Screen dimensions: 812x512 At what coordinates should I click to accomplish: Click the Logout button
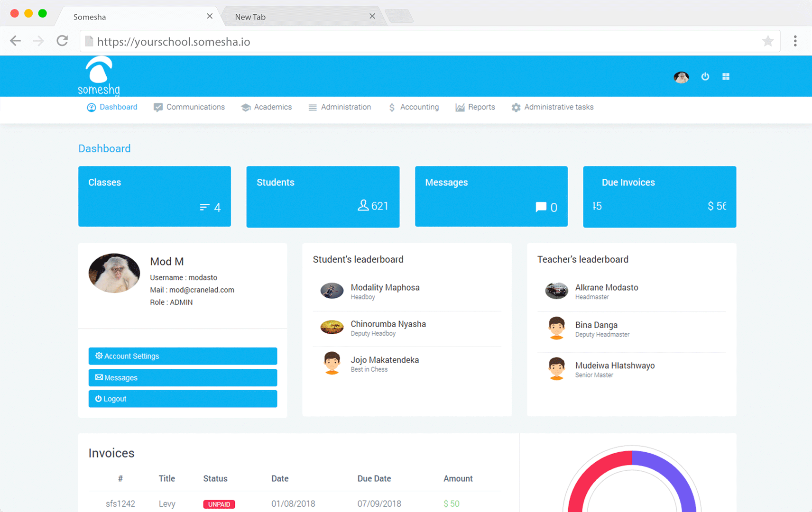point(183,399)
